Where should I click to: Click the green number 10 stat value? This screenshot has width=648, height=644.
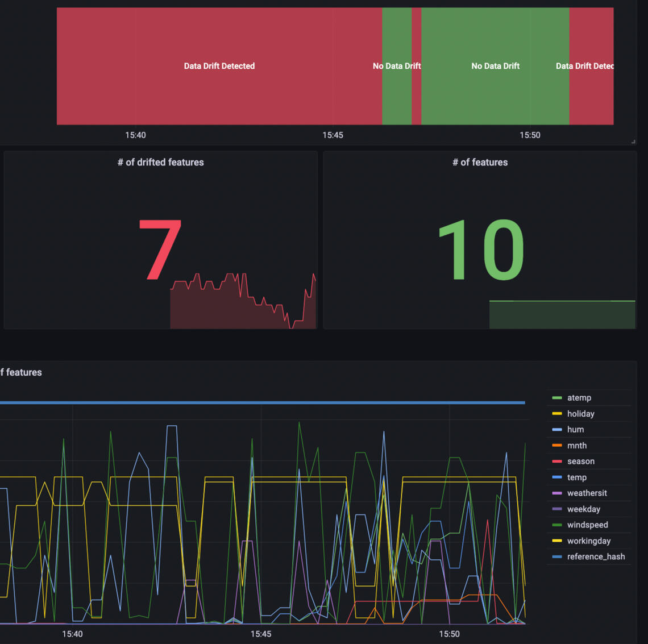tap(480, 250)
